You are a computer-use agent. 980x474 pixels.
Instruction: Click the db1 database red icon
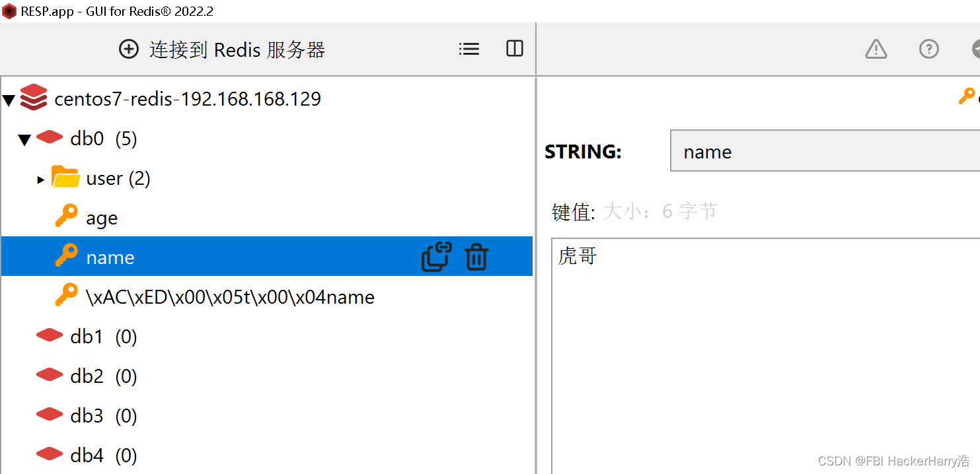(x=50, y=335)
